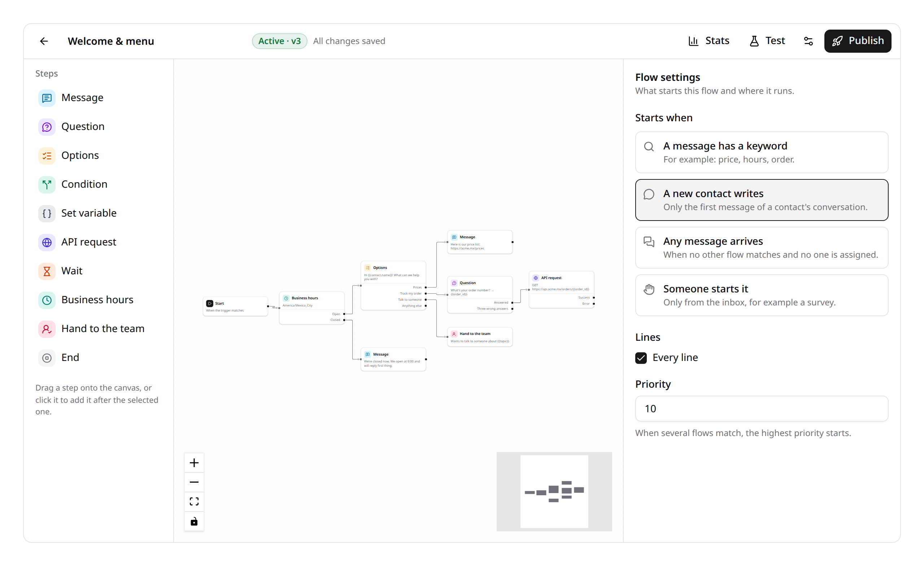Add a Set variable step
924x566 pixels.
(x=98, y=213)
